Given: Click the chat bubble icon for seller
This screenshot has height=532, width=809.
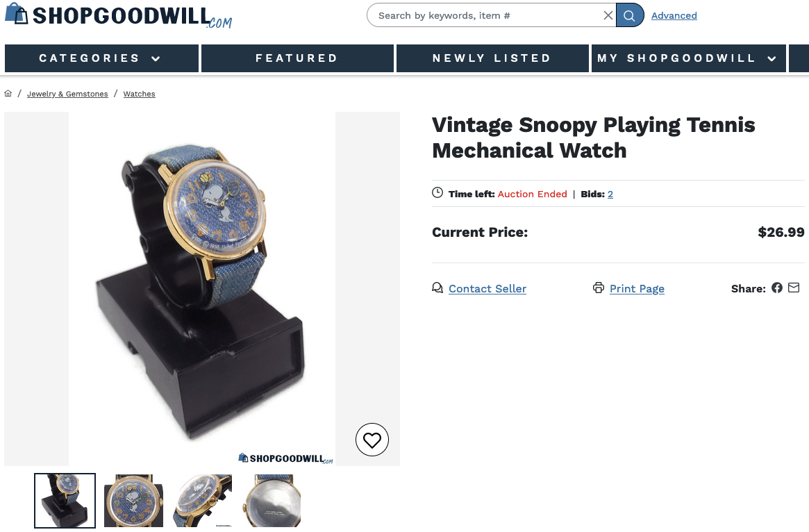Looking at the screenshot, I should [437, 288].
